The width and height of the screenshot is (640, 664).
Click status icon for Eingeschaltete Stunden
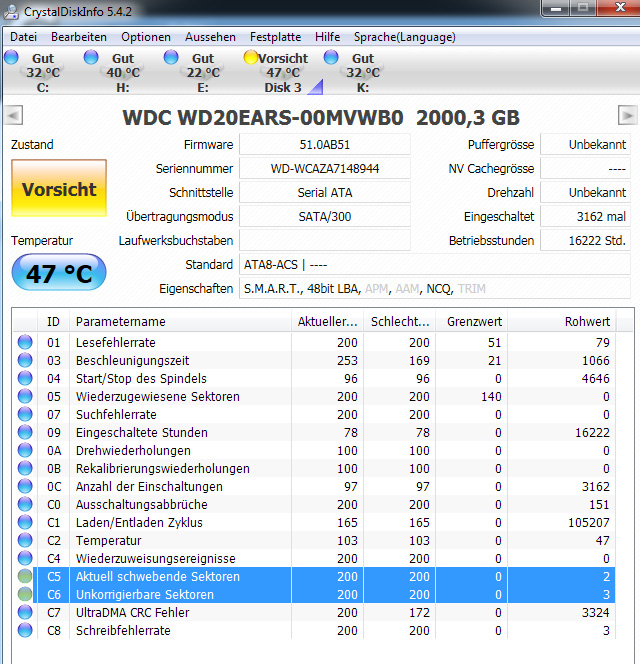coord(25,432)
